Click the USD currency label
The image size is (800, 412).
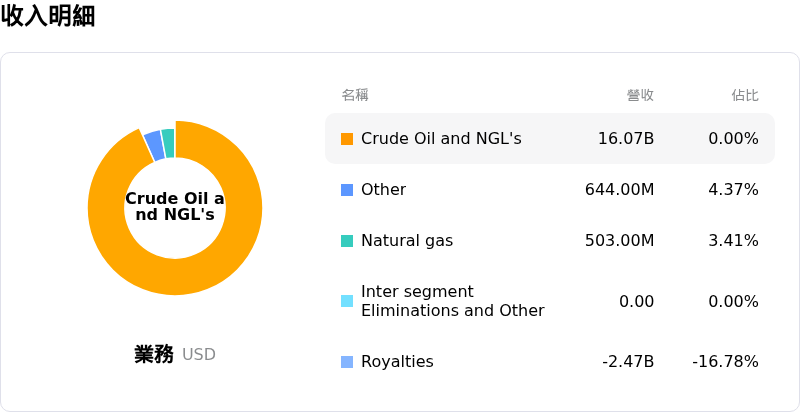tap(199, 355)
